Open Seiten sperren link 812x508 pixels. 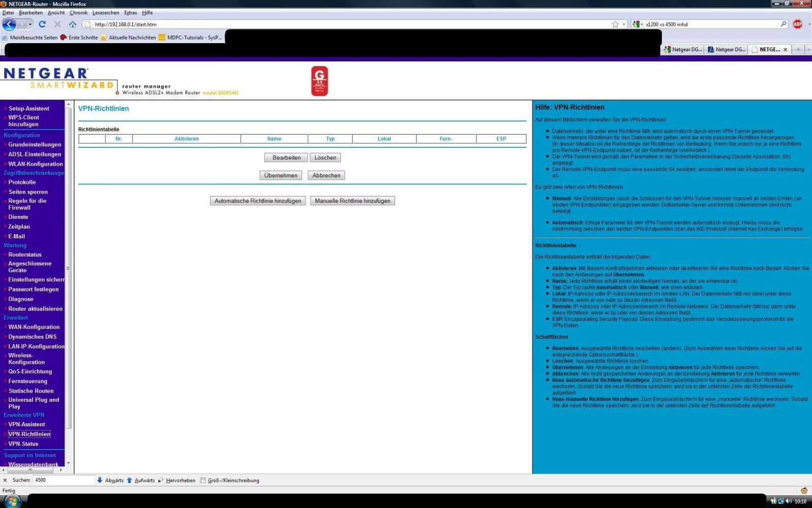[x=28, y=192]
